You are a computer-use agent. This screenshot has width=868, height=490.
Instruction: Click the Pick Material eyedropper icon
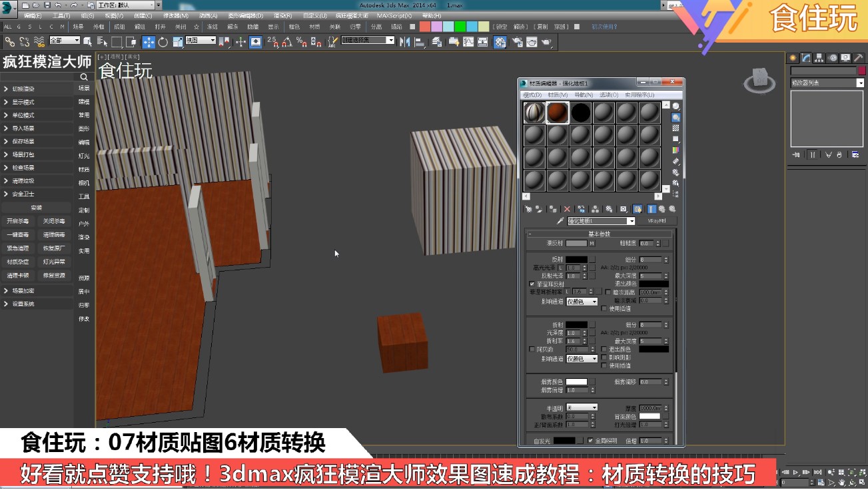(x=560, y=221)
